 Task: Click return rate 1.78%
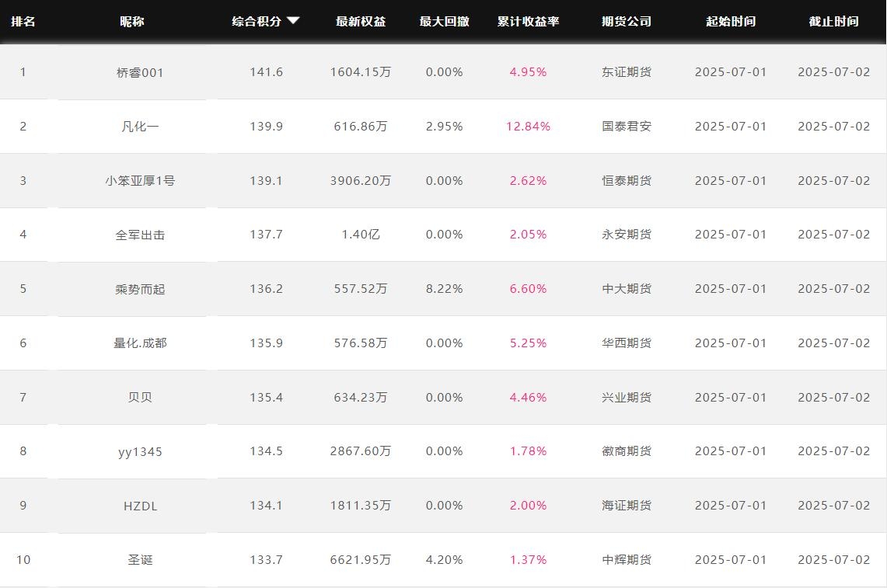[x=528, y=451]
